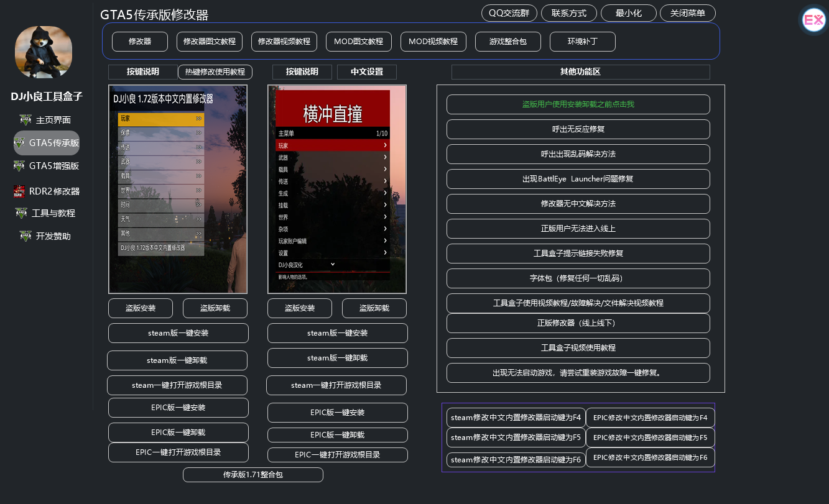Open the 修改器视频教程 tab
This screenshot has width=829, height=504.
tap(284, 42)
